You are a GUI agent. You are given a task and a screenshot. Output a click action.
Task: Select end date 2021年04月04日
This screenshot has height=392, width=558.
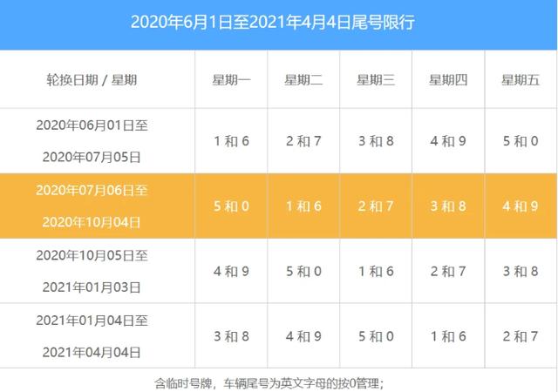tap(92, 352)
